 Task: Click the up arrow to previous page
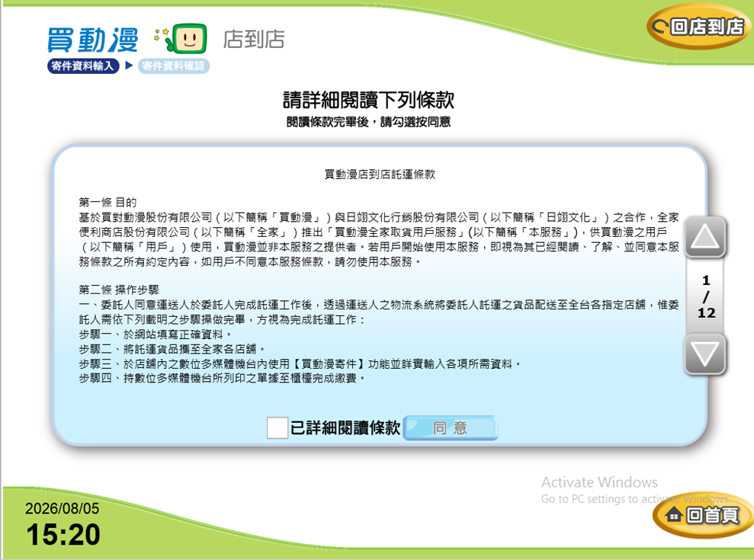[x=705, y=237]
